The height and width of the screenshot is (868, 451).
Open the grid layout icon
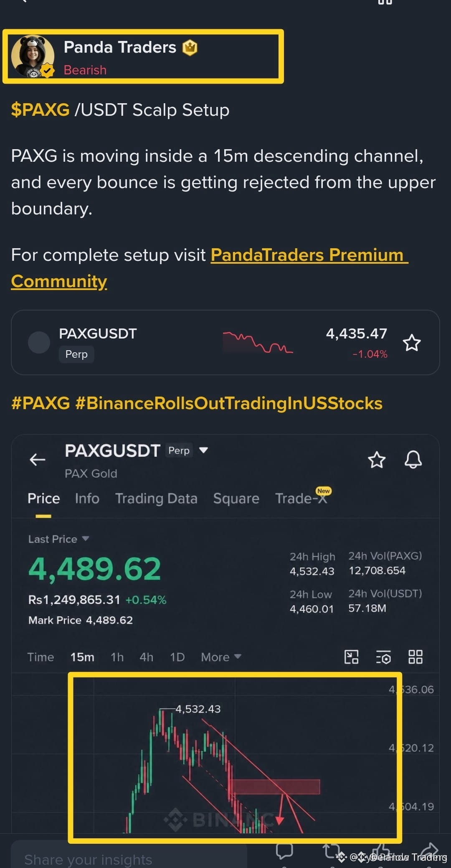(x=415, y=657)
